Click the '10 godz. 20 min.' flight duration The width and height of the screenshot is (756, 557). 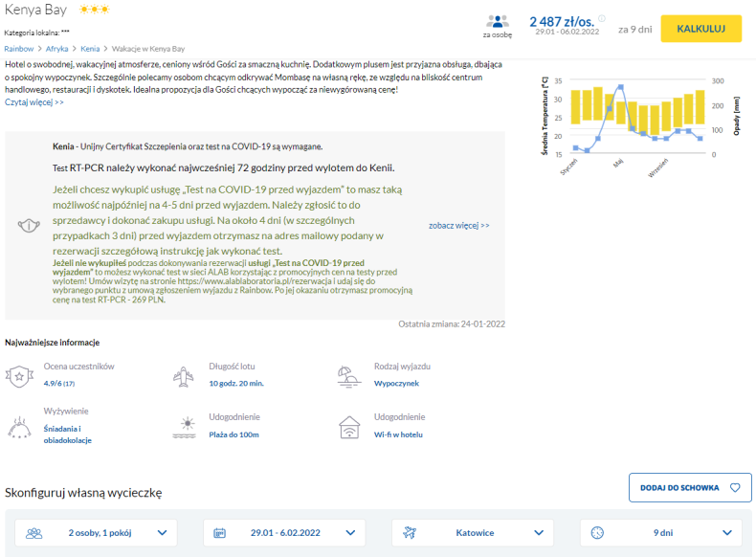pyautogui.click(x=236, y=384)
